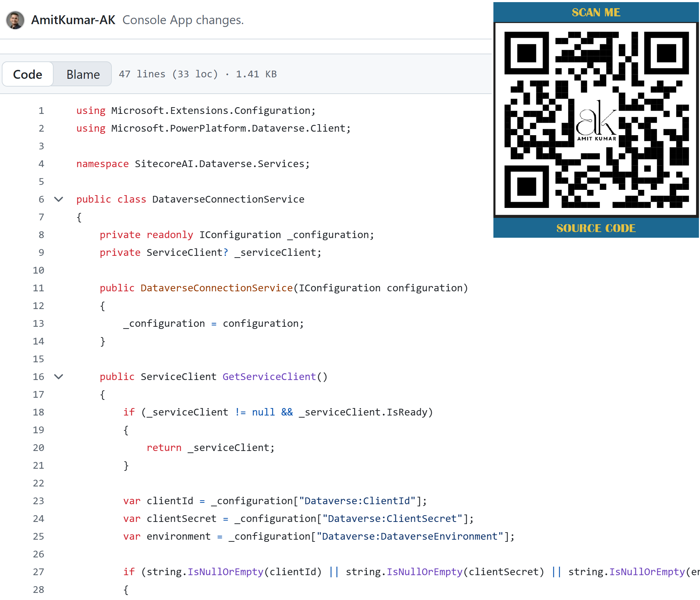
Task: Click the QR code image
Action: 596,120
